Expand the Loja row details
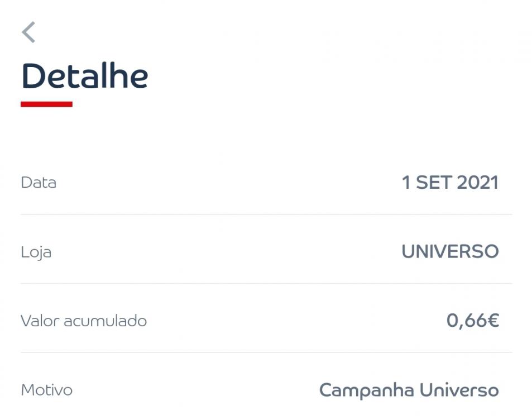 (266, 251)
